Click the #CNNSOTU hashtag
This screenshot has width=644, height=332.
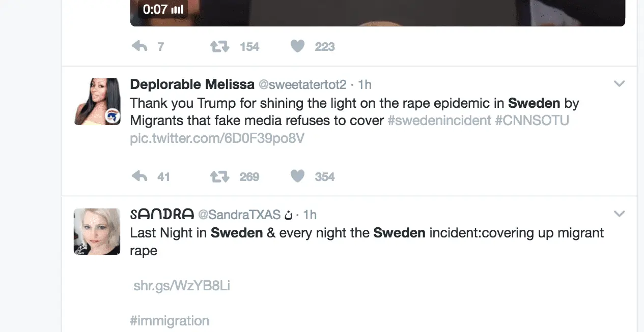533,121
